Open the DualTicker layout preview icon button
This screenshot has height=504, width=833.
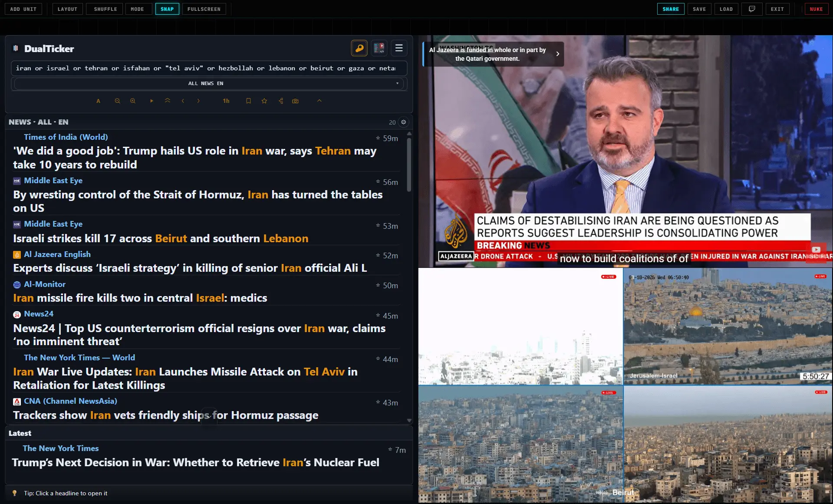tap(379, 48)
